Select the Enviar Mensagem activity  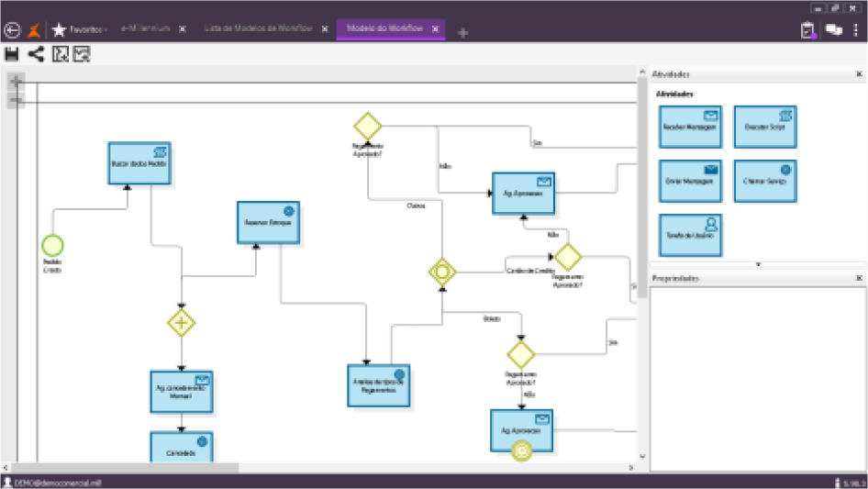[690, 181]
